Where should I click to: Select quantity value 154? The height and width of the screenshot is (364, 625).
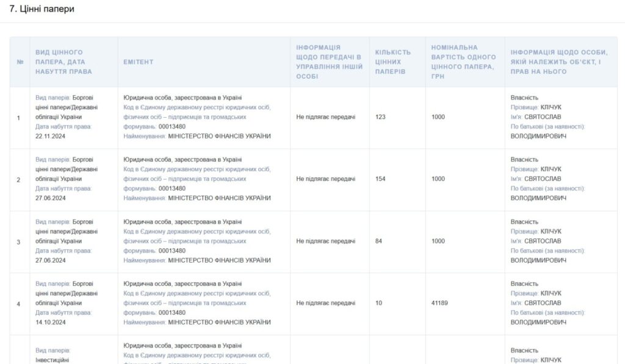pyautogui.click(x=380, y=179)
